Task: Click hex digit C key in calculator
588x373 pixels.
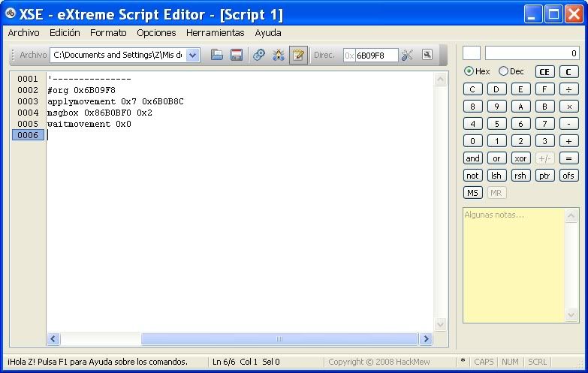Action: (x=472, y=89)
